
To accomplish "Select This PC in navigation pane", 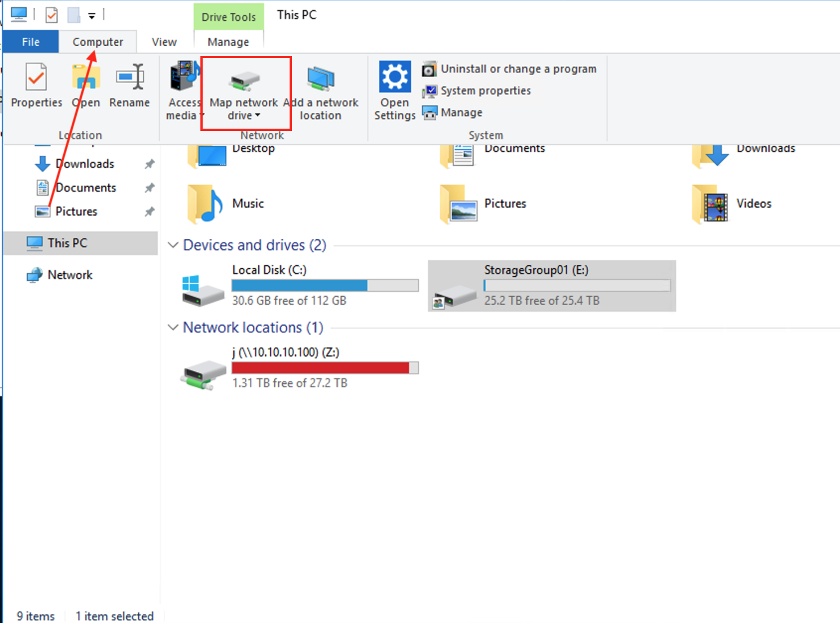I will pos(81,243).
